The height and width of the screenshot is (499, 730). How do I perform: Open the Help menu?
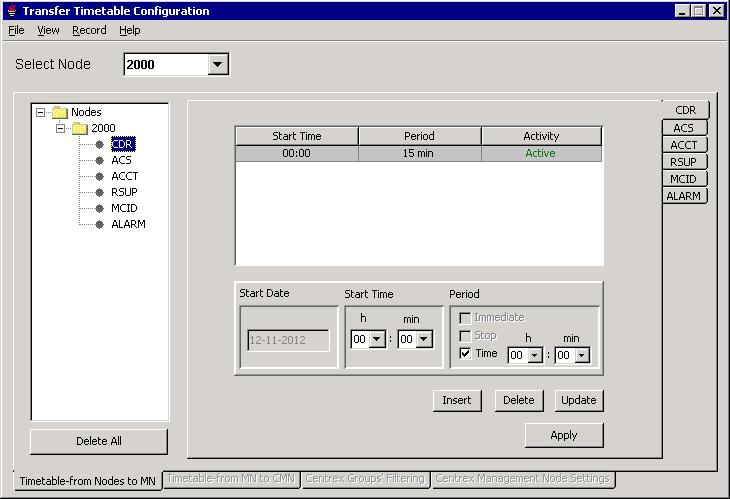click(x=129, y=30)
